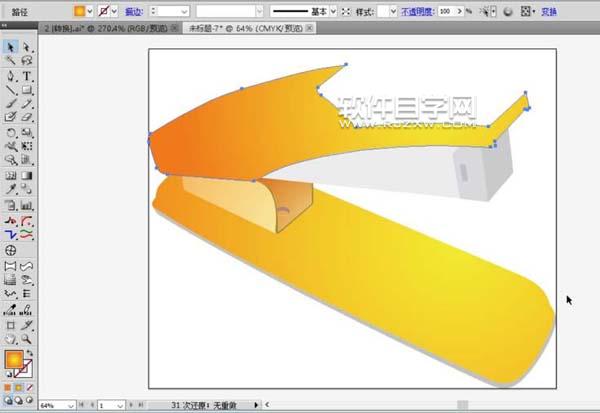This screenshot has width=600, height=413.
Task: Select the Free Transform tool
Action: click(x=26, y=146)
